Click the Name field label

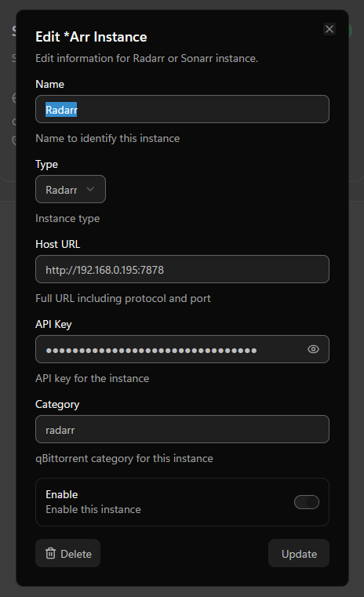pyautogui.click(x=50, y=84)
